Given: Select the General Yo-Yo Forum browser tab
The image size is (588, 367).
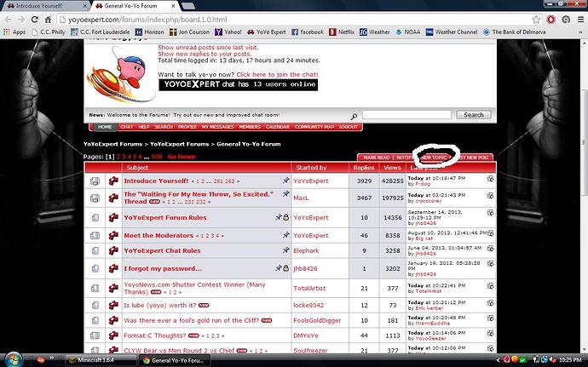Looking at the screenshot, I should click(135, 6).
